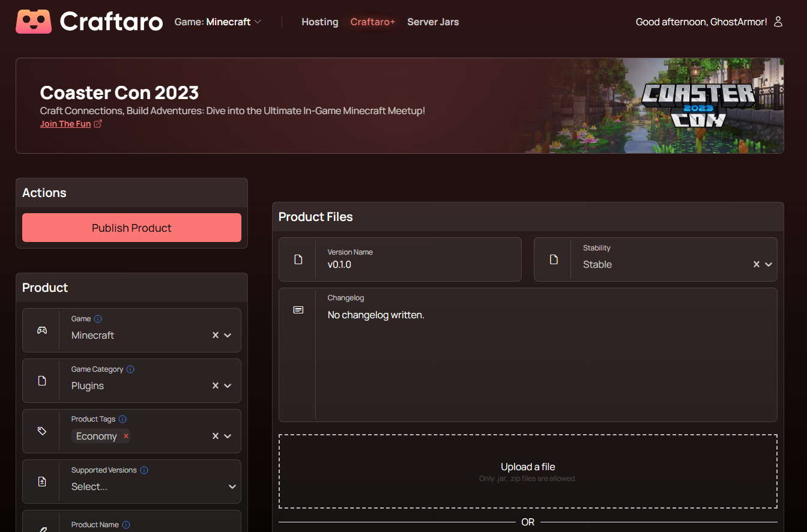The image size is (807, 532).
Task: Click the file icon beside Version Name
Action: click(298, 259)
